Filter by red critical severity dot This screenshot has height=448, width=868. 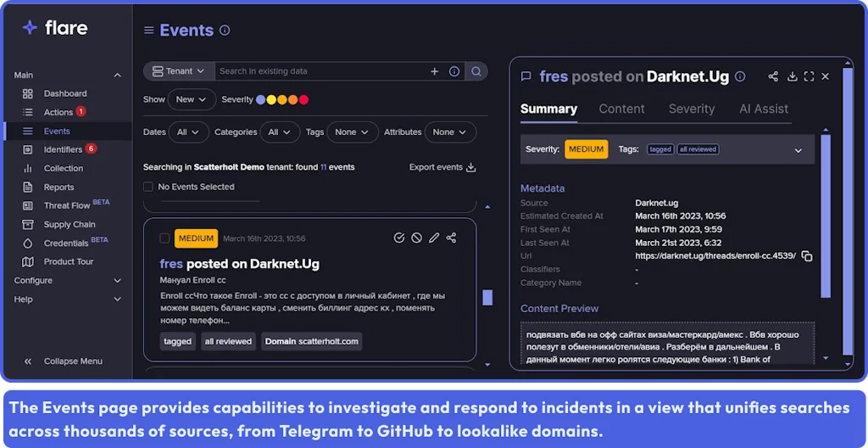pyautogui.click(x=303, y=100)
